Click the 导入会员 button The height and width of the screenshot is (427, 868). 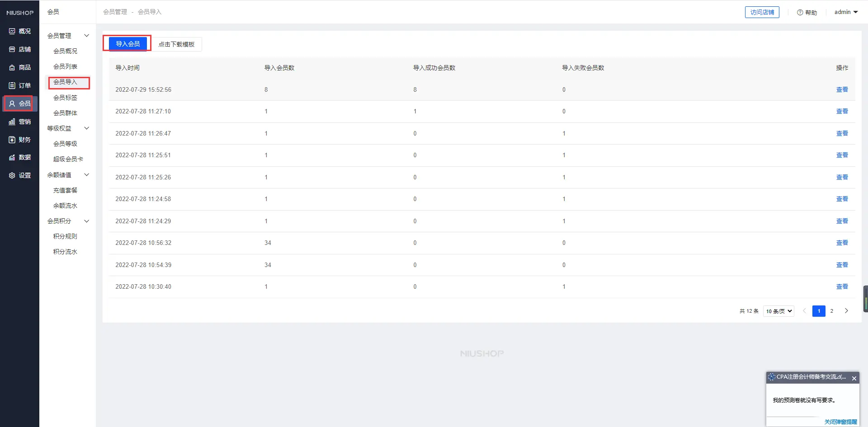coord(128,44)
